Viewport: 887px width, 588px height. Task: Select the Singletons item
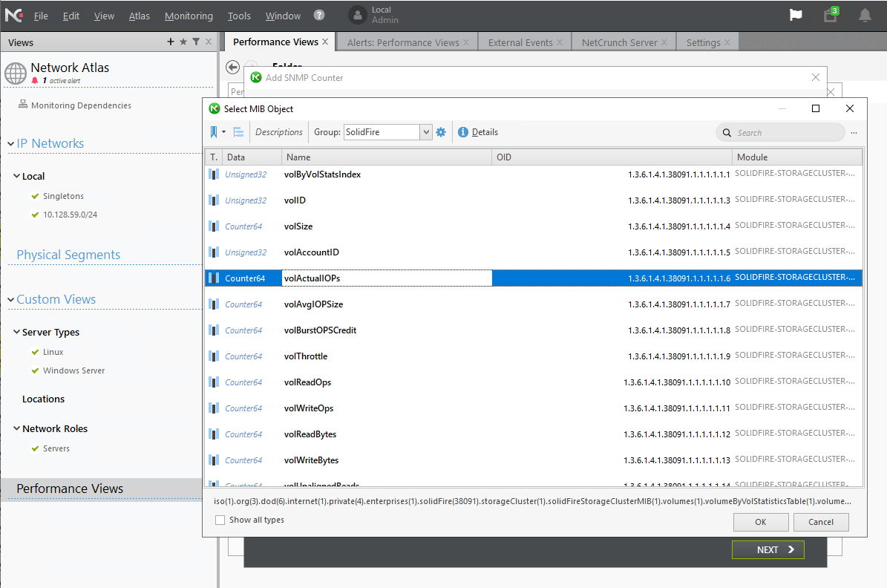[x=63, y=196]
